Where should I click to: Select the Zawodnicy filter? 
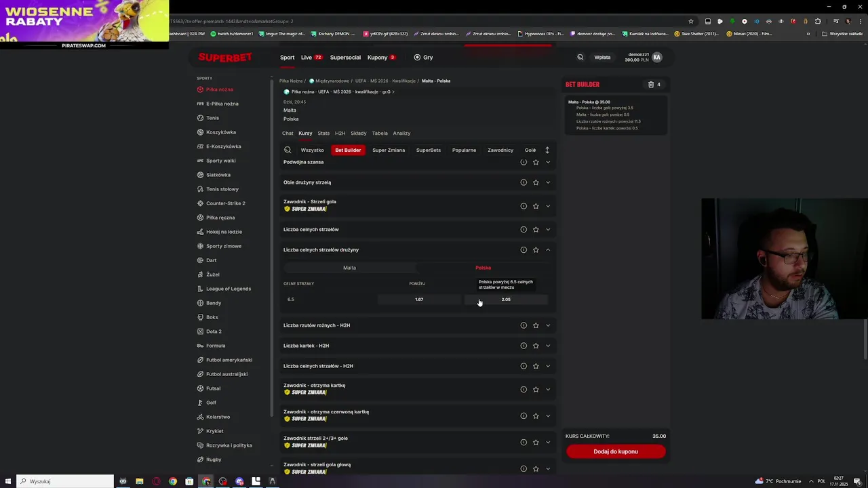pos(500,150)
